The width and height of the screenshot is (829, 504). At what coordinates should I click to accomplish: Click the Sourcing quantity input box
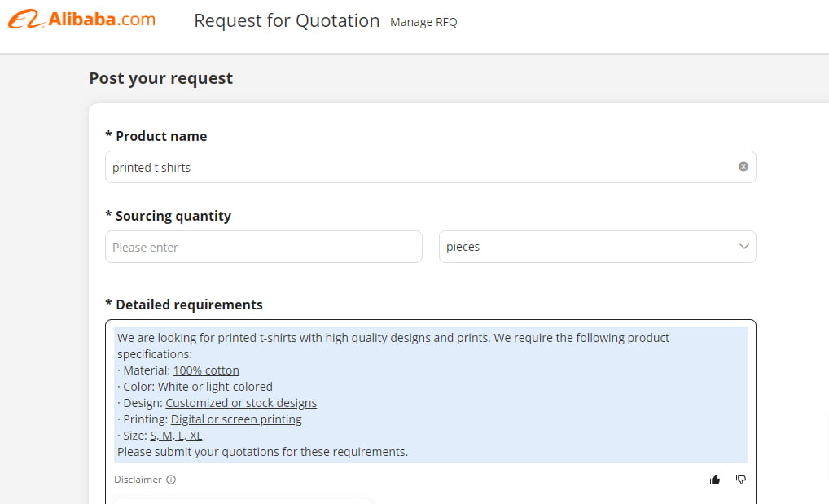[x=263, y=247]
